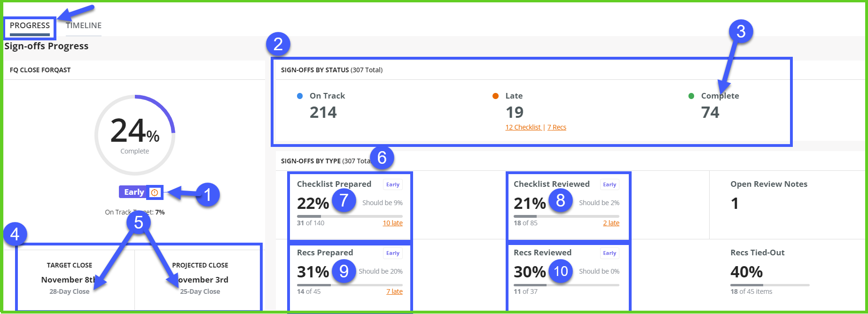Open the 2 late link under Checklist Reviewed
This screenshot has width=868, height=314.
coord(611,223)
